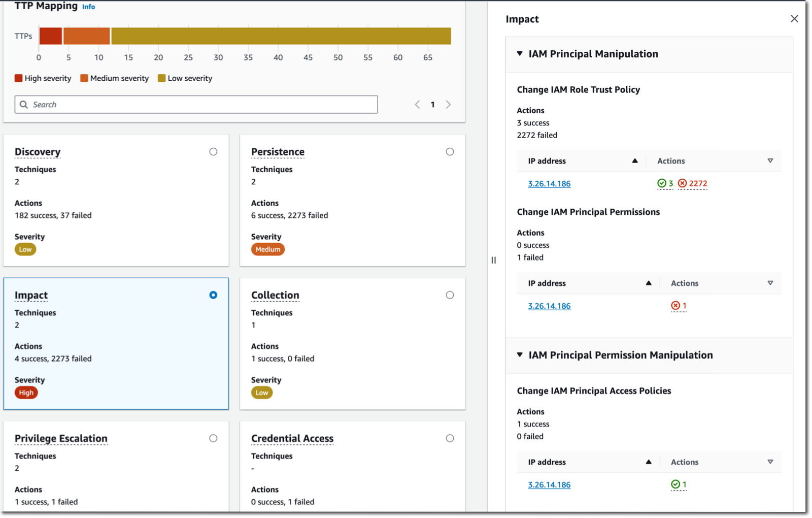Click the Medium severity badge in Persistence card

pyautogui.click(x=268, y=249)
